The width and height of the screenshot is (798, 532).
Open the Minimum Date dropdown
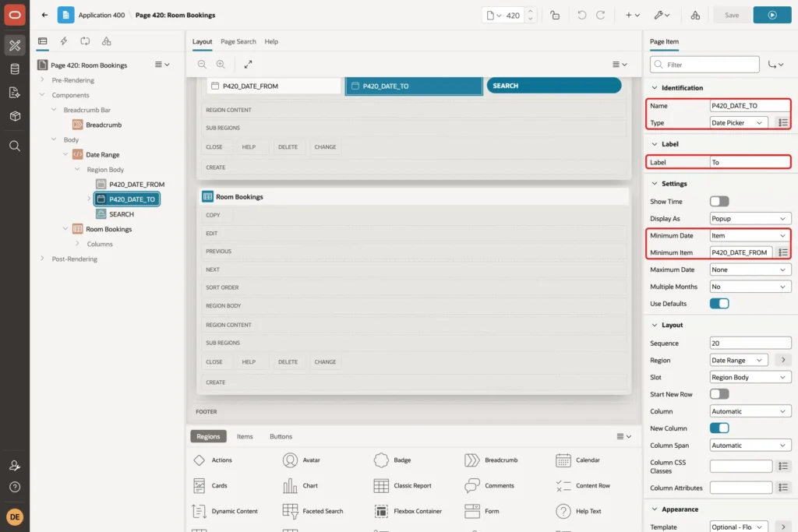[750, 235]
